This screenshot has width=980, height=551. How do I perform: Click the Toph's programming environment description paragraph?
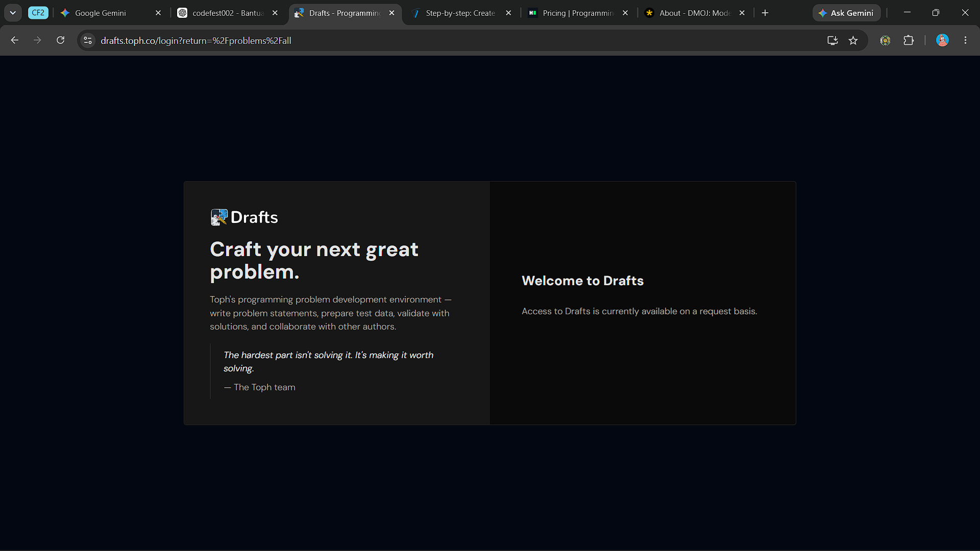(x=330, y=313)
